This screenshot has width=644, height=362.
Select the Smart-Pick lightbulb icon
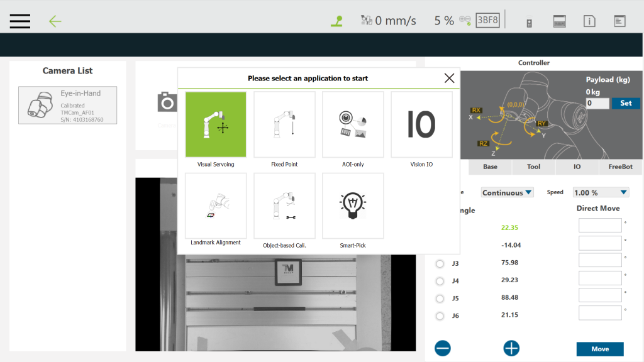coord(353,206)
